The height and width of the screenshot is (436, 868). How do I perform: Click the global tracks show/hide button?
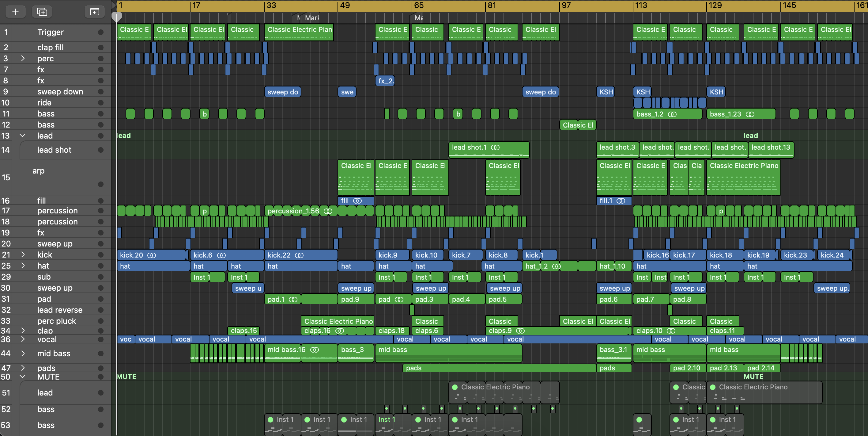click(x=94, y=12)
